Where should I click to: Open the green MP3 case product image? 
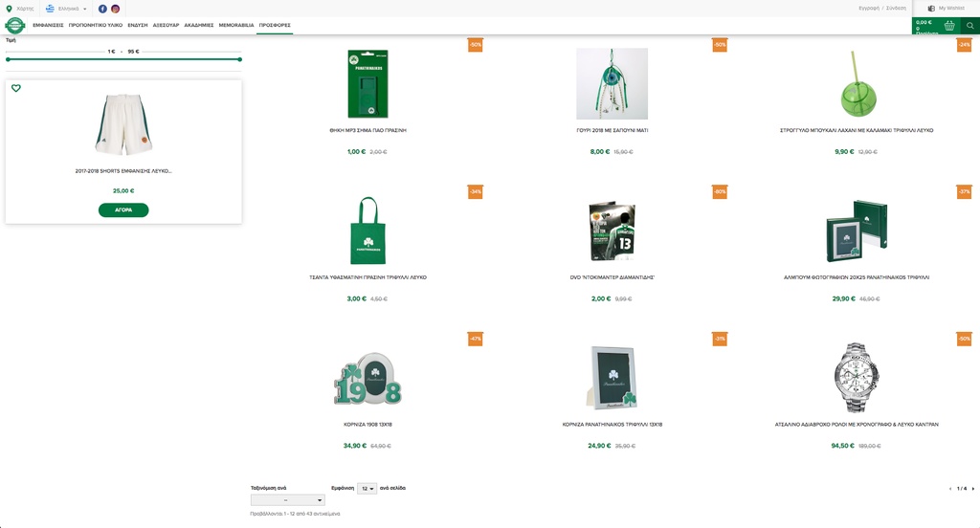(368, 84)
